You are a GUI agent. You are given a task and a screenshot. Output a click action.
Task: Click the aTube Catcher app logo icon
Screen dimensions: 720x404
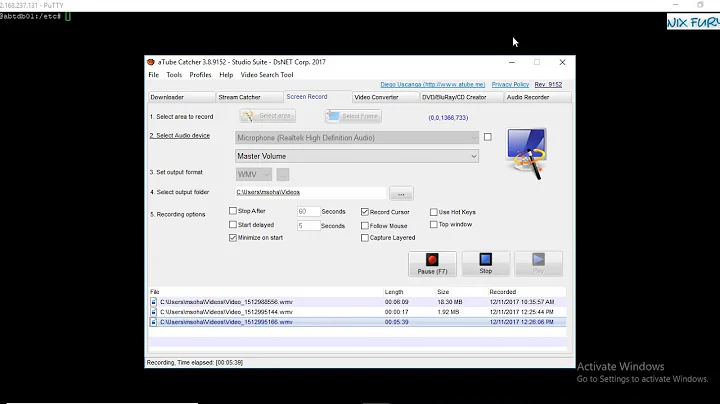coord(151,62)
